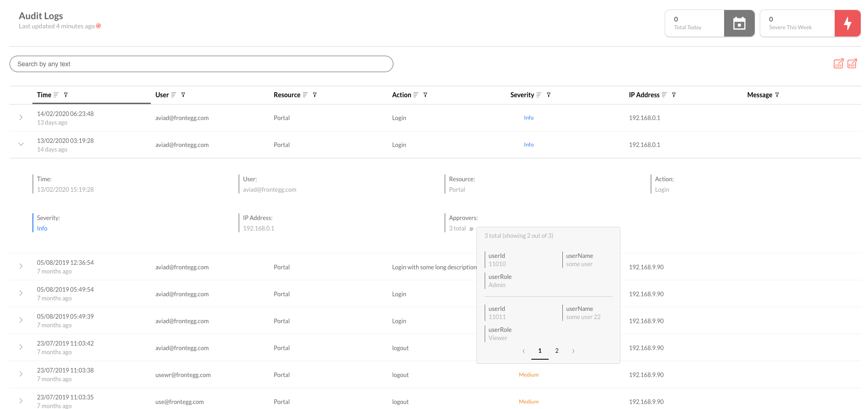This screenshot has height=409, width=868.
Task: Open the Severity column filter
Action: (x=549, y=95)
